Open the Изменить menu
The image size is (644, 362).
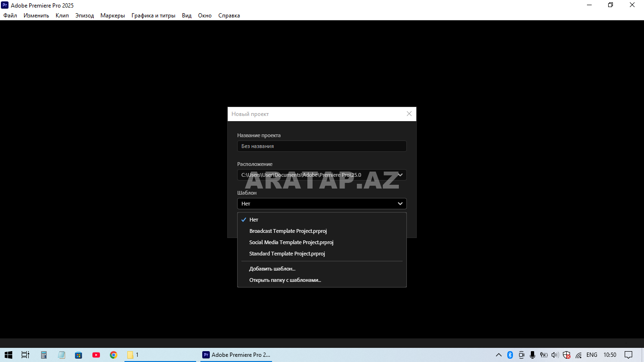36,16
